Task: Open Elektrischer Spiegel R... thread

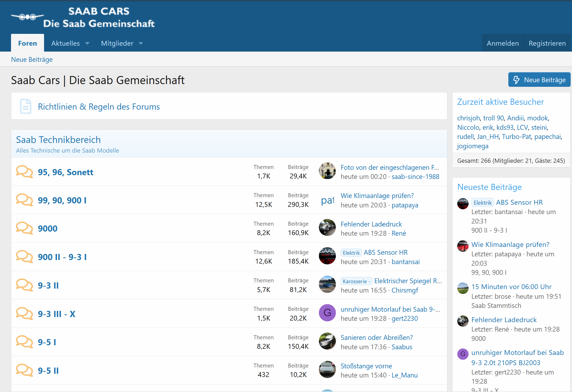Action: pyautogui.click(x=408, y=281)
